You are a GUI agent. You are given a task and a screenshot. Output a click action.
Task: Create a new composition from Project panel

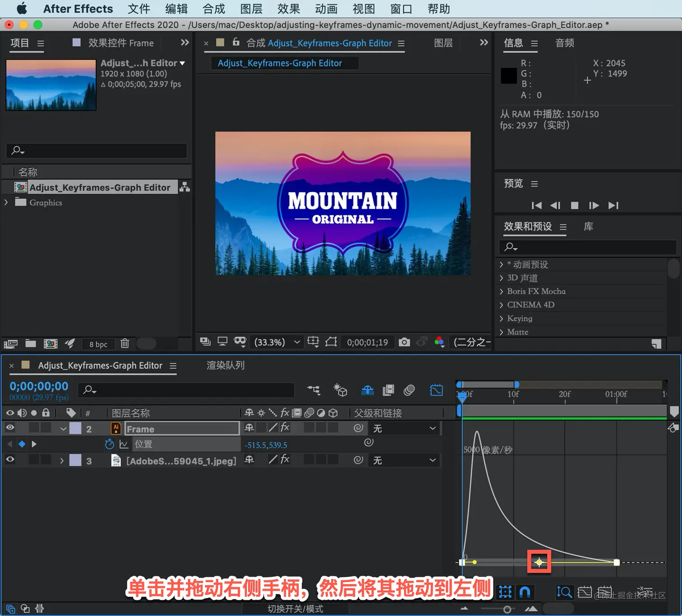[x=51, y=344]
